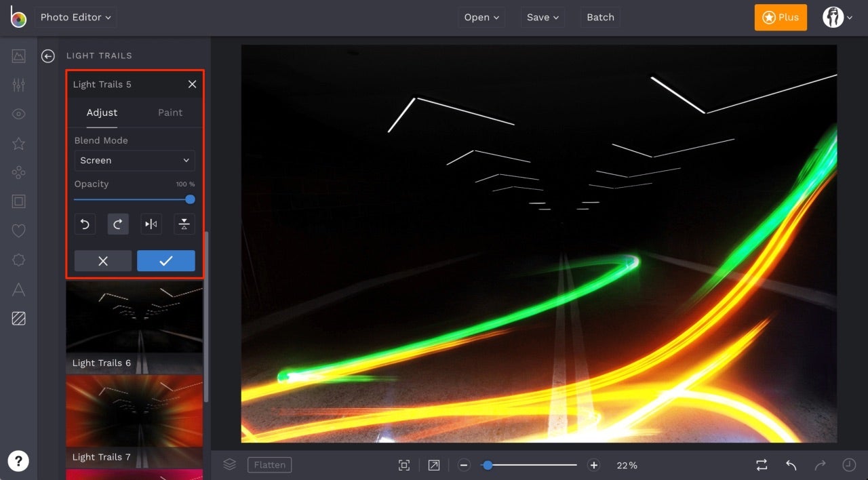This screenshot has height=480, width=868.
Task: Open the Blend Mode dropdown showing Screen
Action: pos(134,160)
